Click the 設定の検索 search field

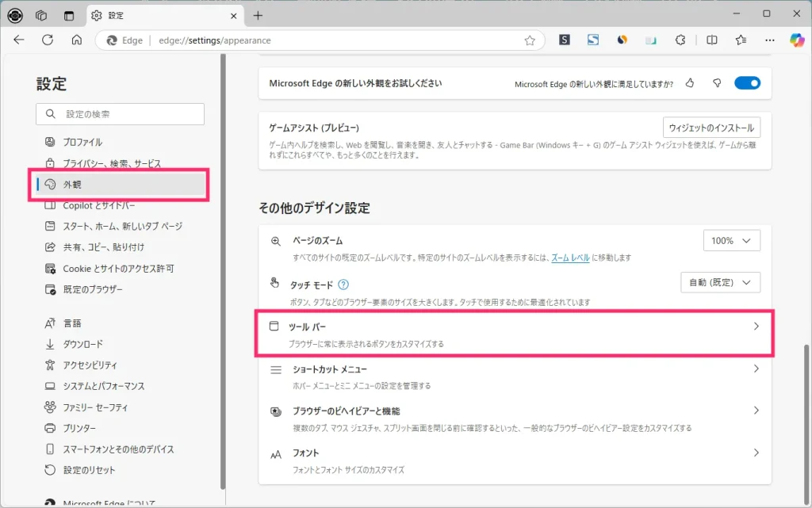point(121,114)
